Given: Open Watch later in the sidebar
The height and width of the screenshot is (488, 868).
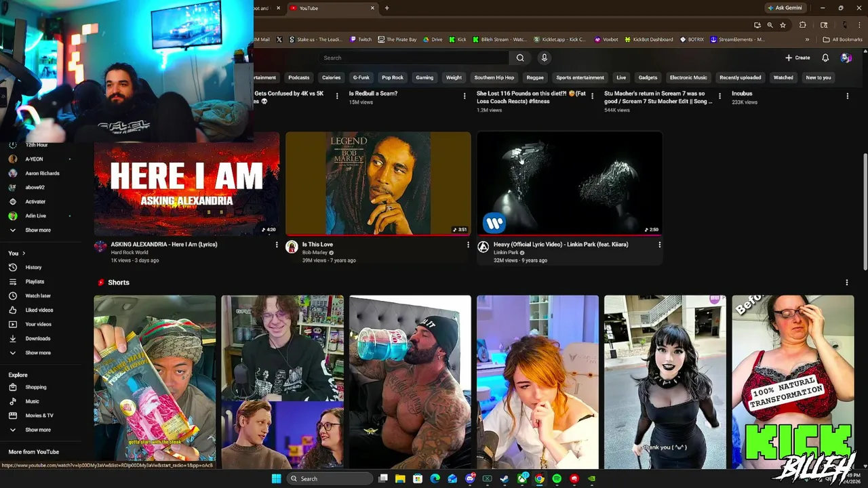Looking at the screenshot, I should pyautogui.click(x=38, y=296).
